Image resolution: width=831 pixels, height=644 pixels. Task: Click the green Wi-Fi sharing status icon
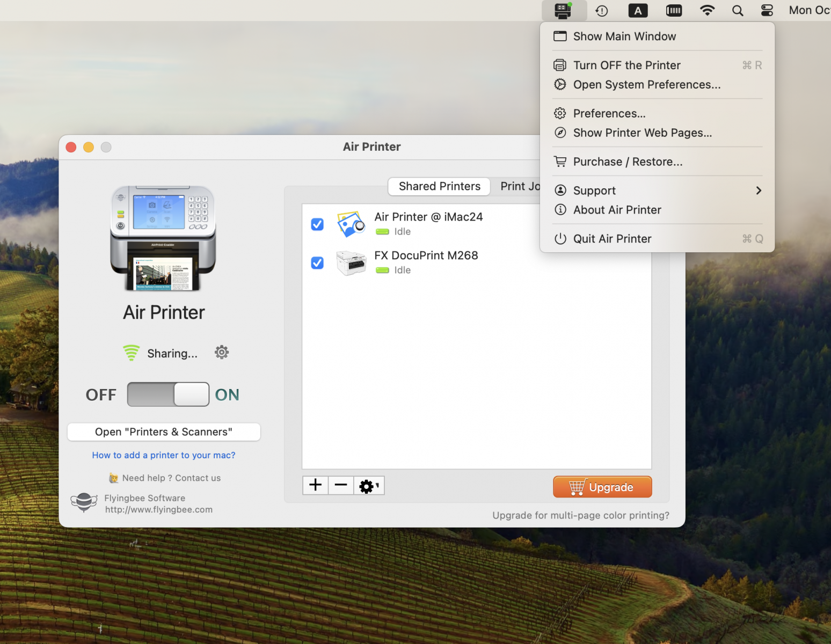(131, 353)
